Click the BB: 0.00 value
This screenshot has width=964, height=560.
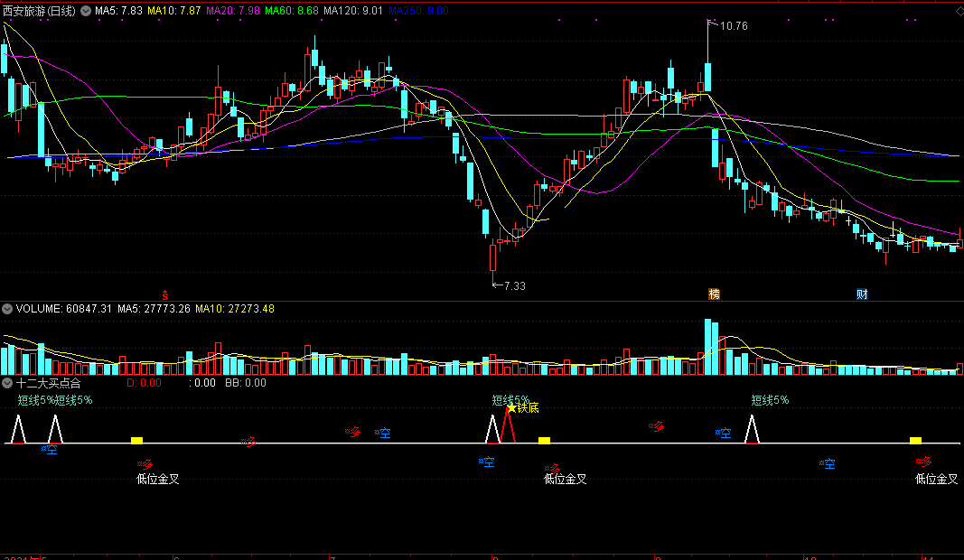(x=246, y=383)
